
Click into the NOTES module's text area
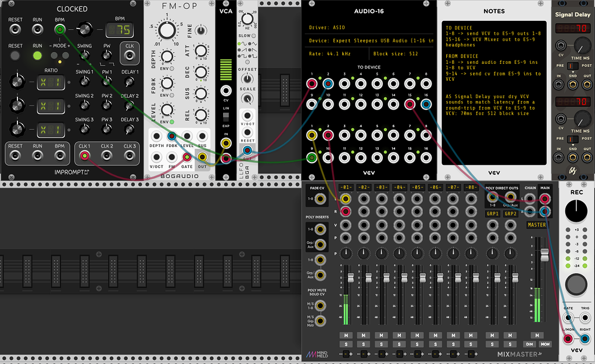pos(494,93)
